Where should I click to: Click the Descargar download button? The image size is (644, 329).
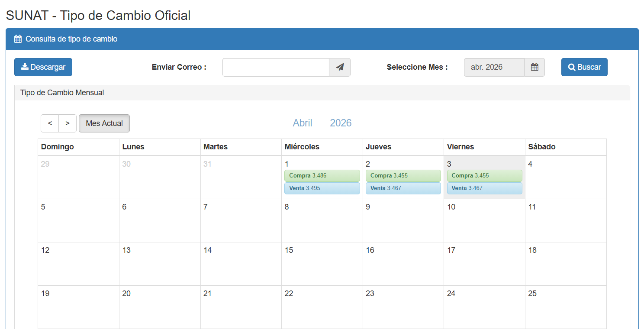43,67
